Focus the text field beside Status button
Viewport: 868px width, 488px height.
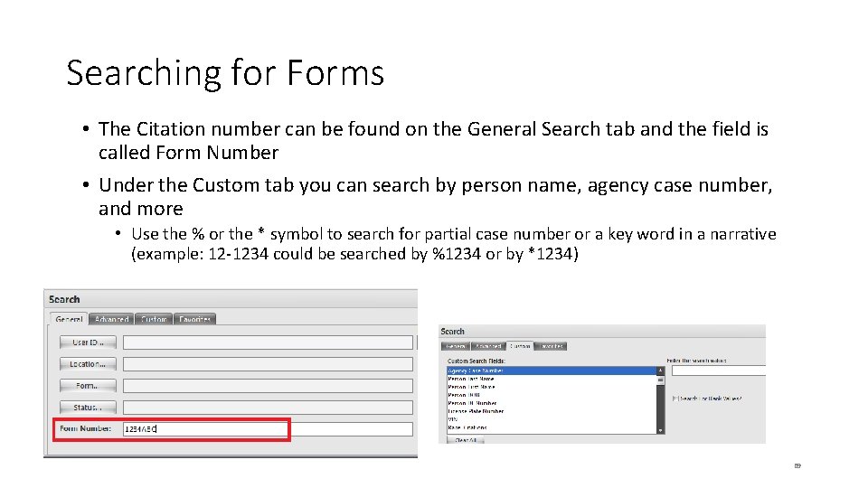[x=268, y=408]
